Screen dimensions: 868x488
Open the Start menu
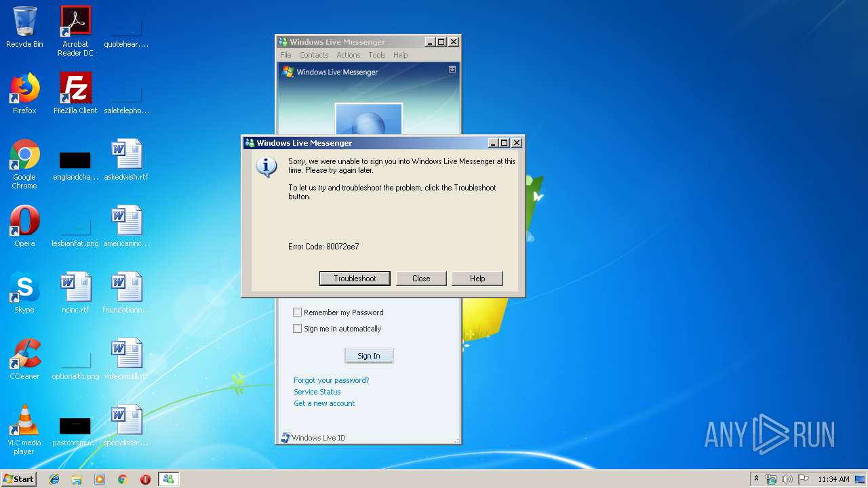click(19, 479)
